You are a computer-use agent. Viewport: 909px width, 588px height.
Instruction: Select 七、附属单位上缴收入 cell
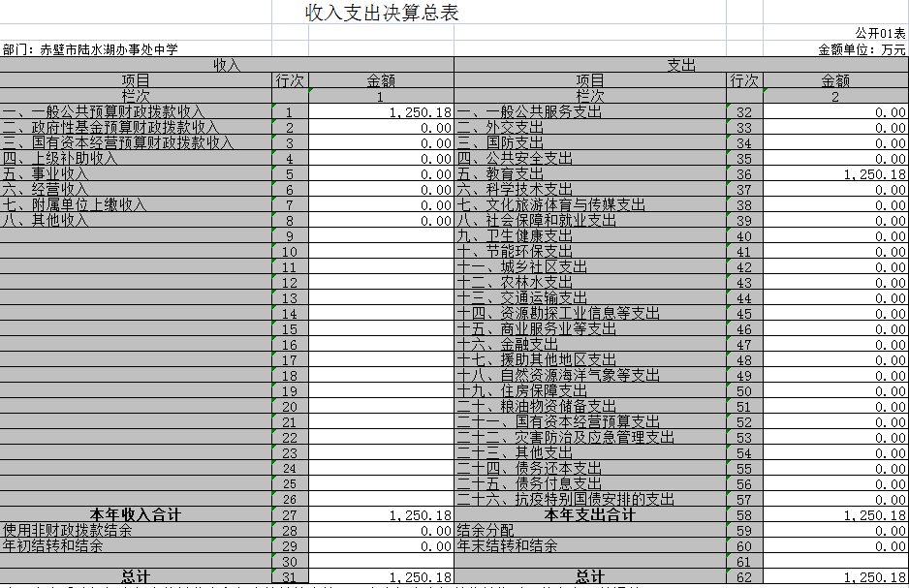click(136, 205)
